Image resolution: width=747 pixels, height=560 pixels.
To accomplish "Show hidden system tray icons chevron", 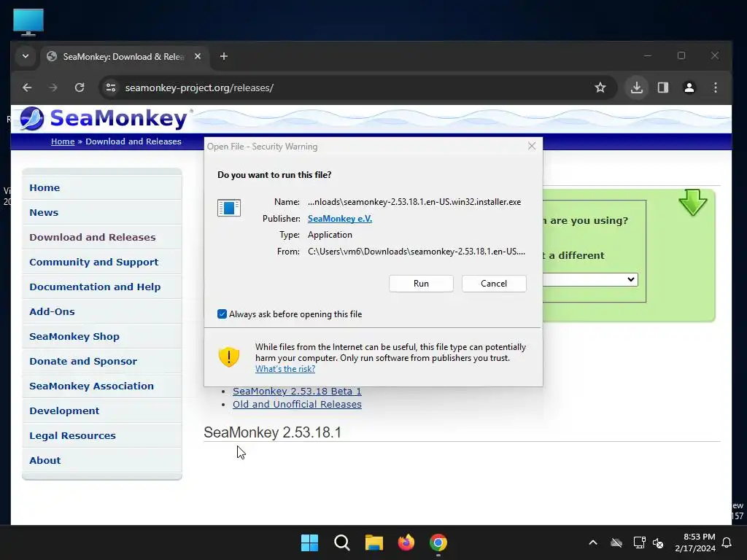I will click(x=592, y=542).
